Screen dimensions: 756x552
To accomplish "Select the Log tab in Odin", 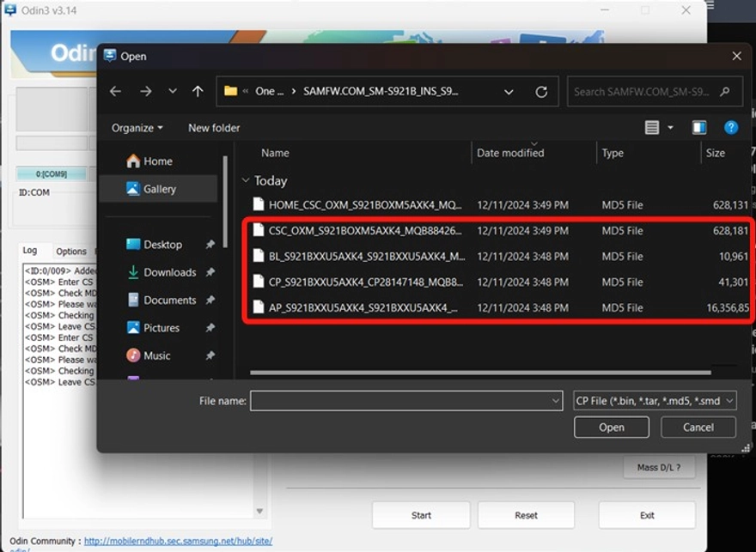I will pyautogui.click(x=32, y=251).
